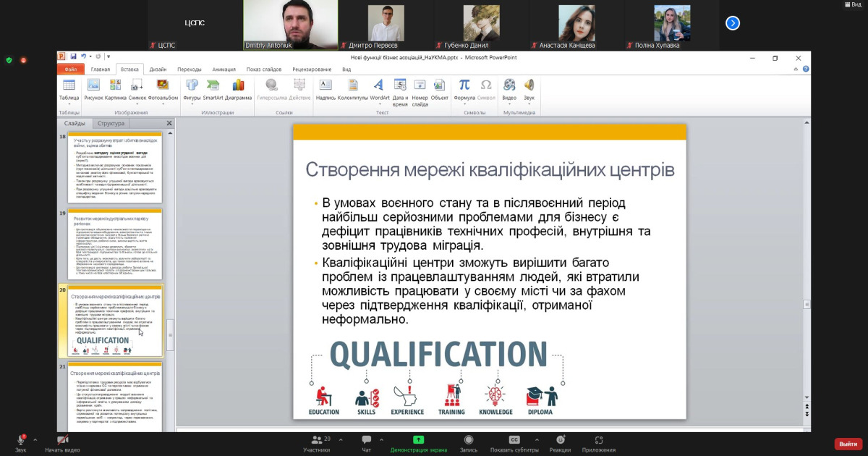Switch to the Дизайн ribbon tab
This screenshot has width=868, height=456.
158,69
